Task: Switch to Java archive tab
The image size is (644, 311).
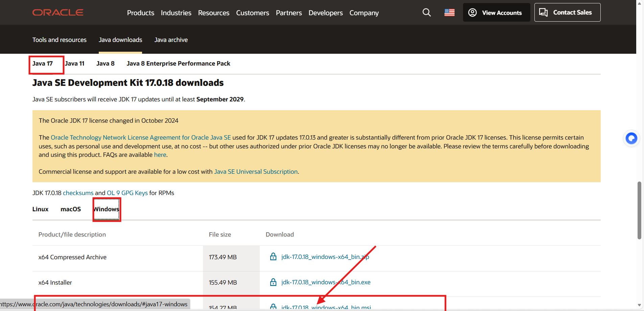Action: 171,40
